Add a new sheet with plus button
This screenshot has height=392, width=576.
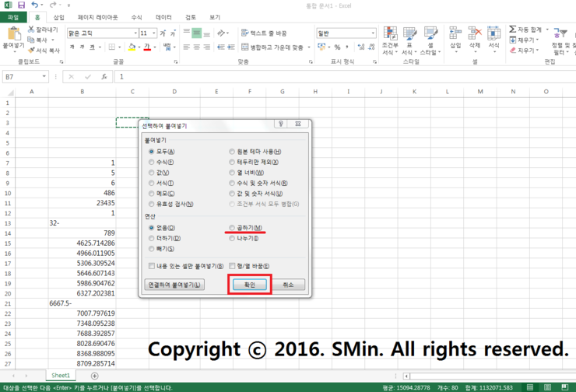[x=94, y=376]
